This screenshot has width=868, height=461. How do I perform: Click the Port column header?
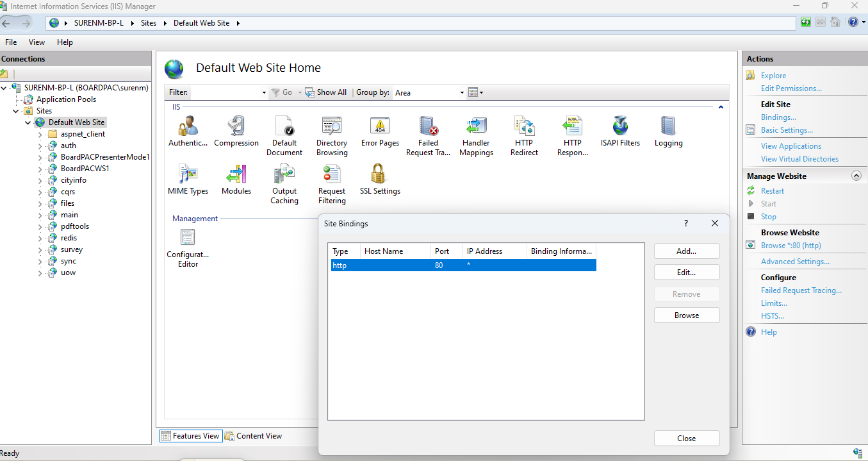[446, 251]
